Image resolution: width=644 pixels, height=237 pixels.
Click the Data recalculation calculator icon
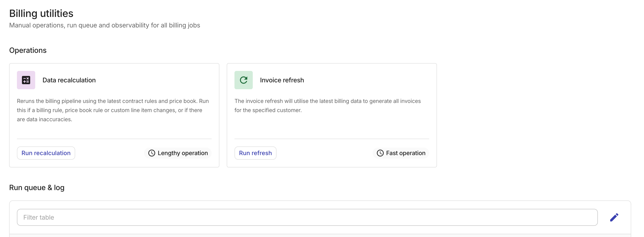[x=26, y=80]
